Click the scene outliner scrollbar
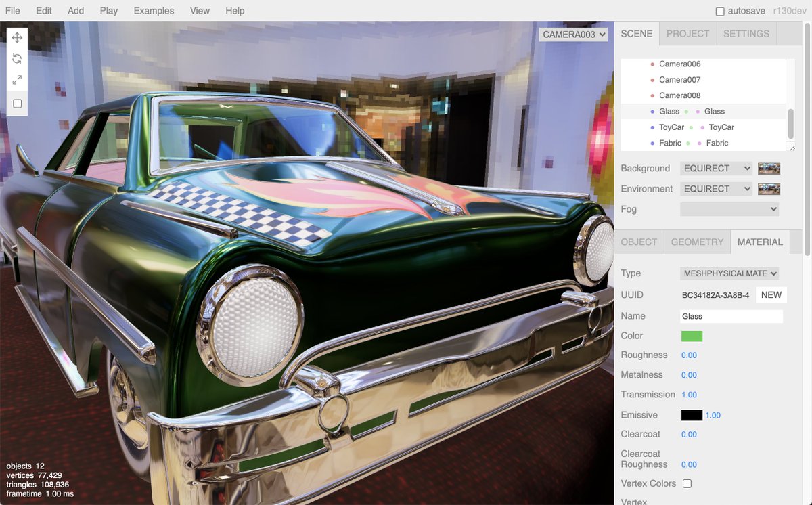This screenshot has height=505, width=812. click(x=791, y=124)
